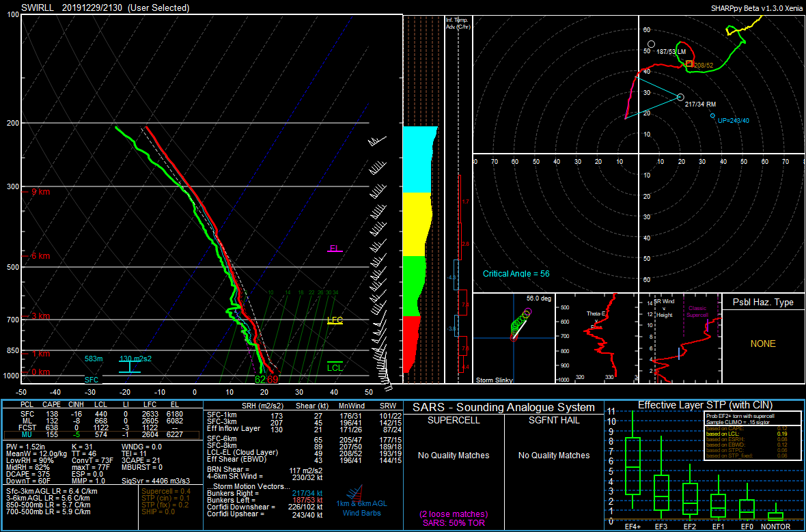Click the (2 loose matches) text
This screenshot has width=806, height=532.
pyautogui.click(x=454, y=514)
